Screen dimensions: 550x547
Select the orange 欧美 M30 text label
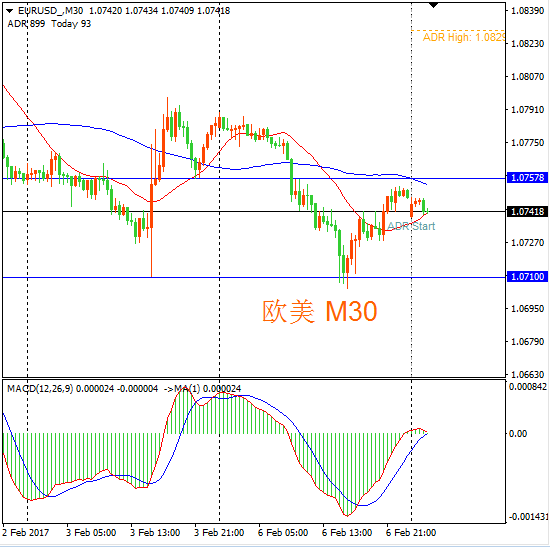pyautogui.click(x=320, y=311)
